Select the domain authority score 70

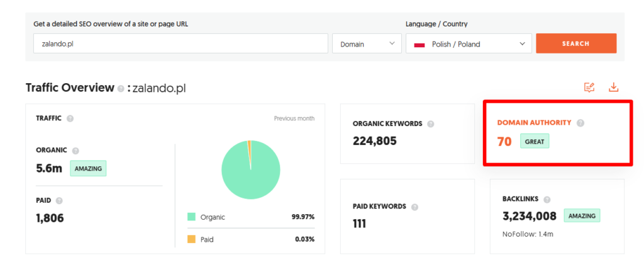504,142
